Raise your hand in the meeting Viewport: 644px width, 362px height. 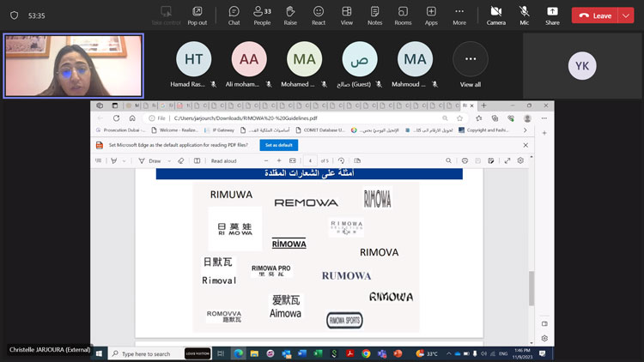point(290,15)
